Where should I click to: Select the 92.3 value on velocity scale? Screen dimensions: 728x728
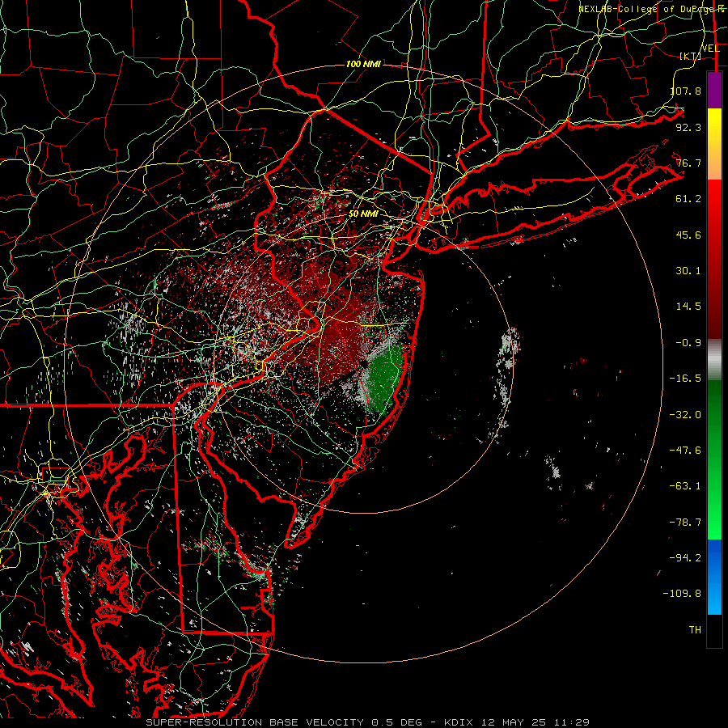(688, 127)
